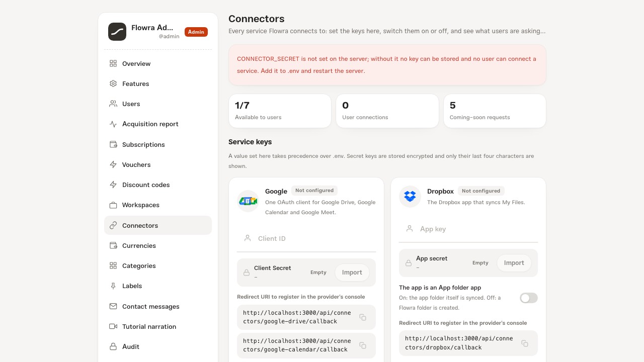Image resolution: width=644 pixels, height=362 pixels.
Task: Click the "@admin" username text
Action: 169,36
